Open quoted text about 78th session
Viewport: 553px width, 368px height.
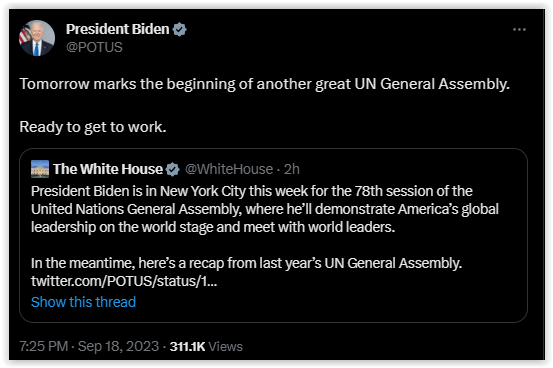coord(265,209)
